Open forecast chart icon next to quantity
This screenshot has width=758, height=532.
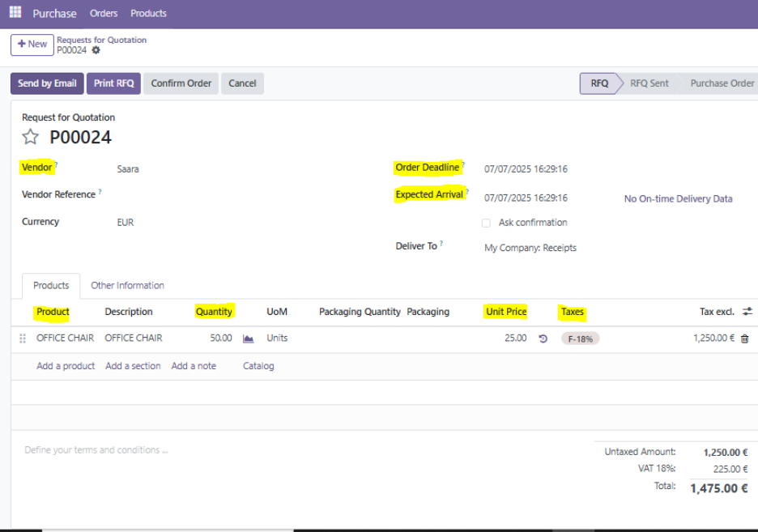coord(249,338)
